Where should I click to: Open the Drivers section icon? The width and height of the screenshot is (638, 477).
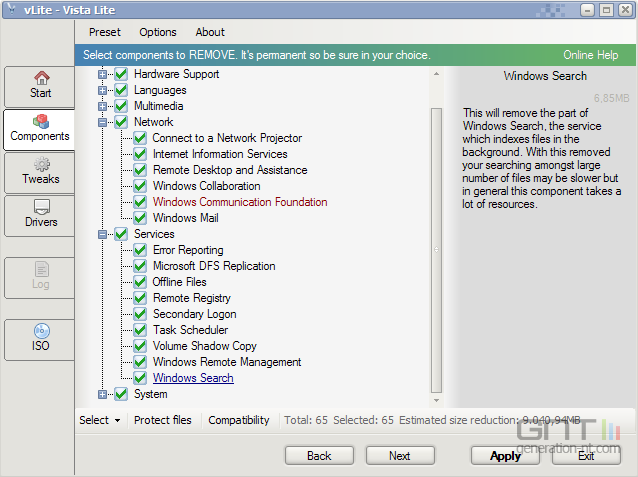click(42, 207)
